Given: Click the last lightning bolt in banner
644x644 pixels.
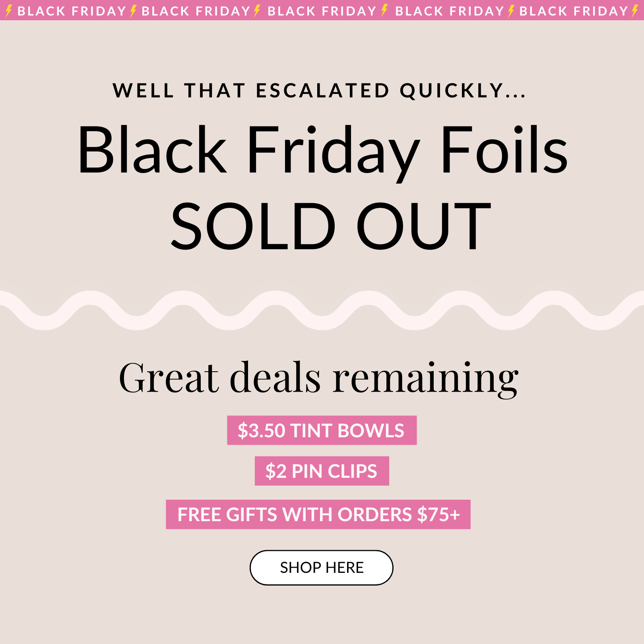Looking at the screenshot, I should tap(635, 11).
